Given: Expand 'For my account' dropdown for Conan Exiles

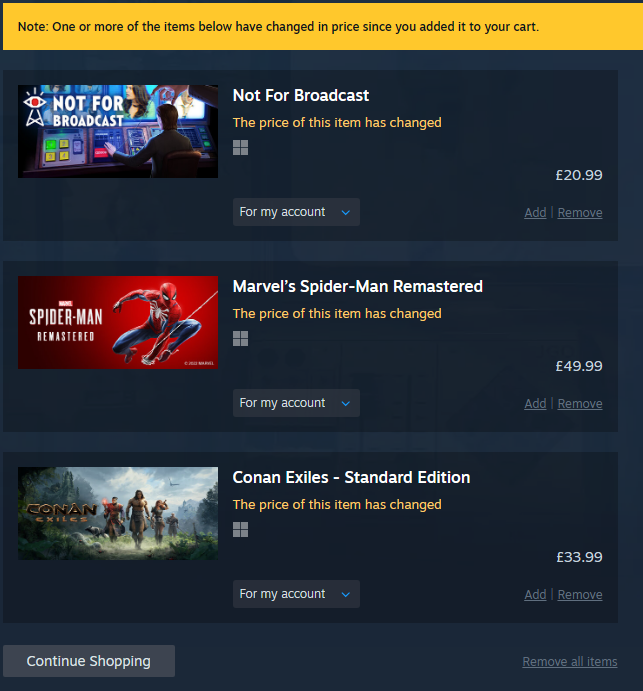Looking at the screenshot, I should (x=296, y=594).
